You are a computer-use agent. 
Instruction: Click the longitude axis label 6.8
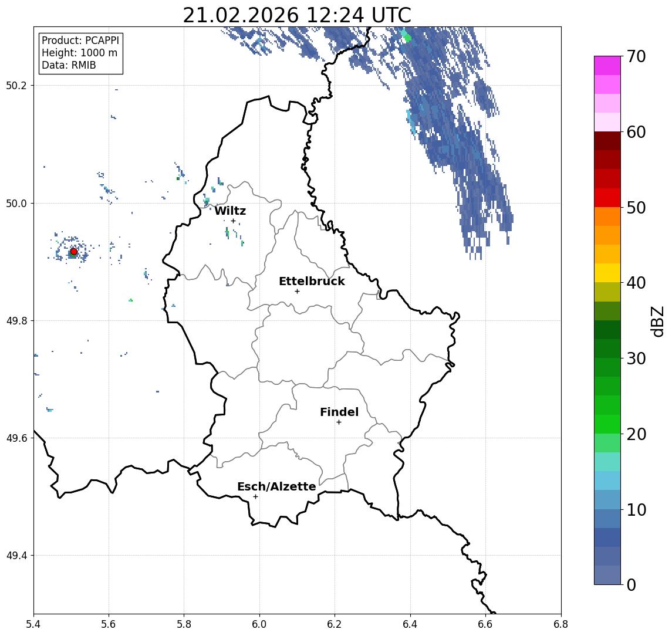[x=561, y=624]
